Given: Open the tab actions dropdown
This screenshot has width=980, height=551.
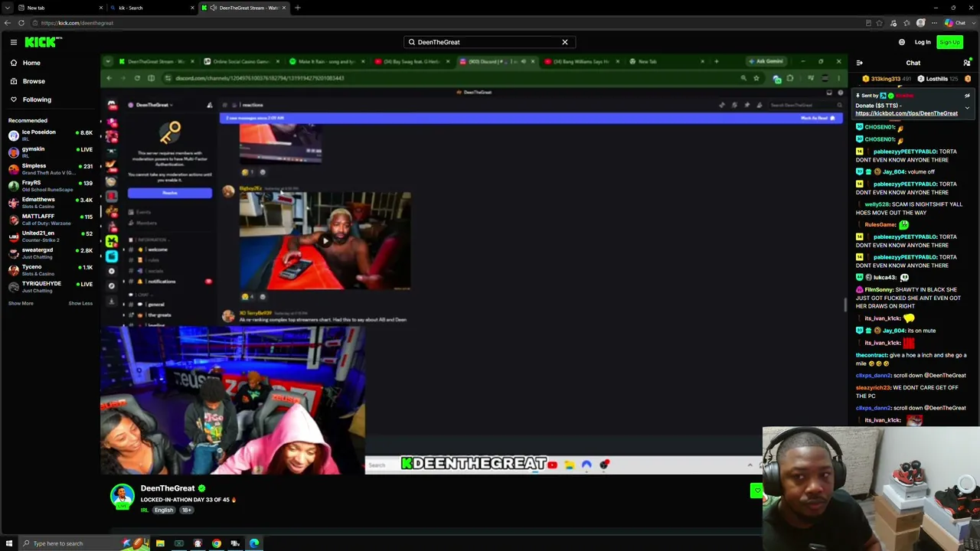Looking at the screenshot, I should pyautogui.click(x=7, y=8).
